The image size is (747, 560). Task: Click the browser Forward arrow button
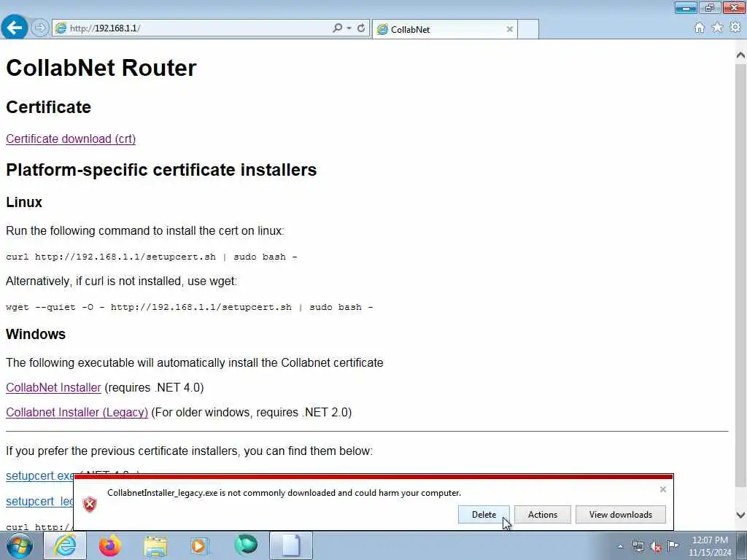click(x=40, y=28)
